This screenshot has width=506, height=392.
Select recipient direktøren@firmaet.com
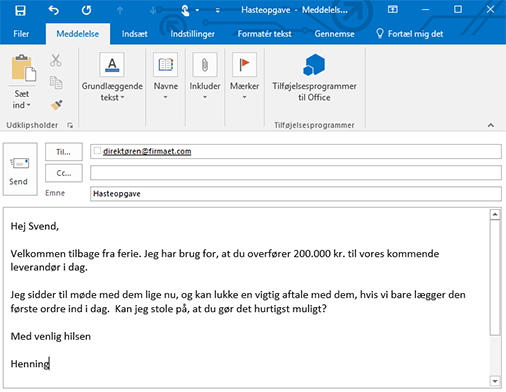tap(147, 151)
